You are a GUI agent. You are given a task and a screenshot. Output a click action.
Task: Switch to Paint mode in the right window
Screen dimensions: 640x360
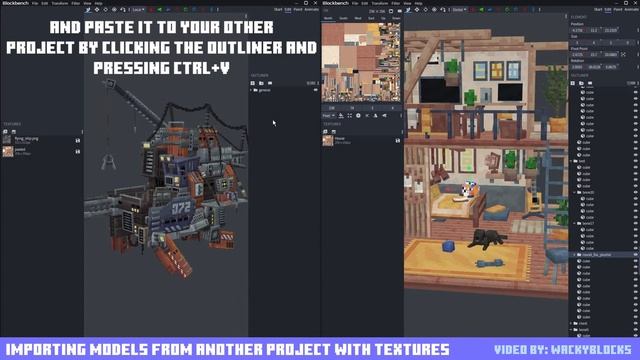coord(618,9)
